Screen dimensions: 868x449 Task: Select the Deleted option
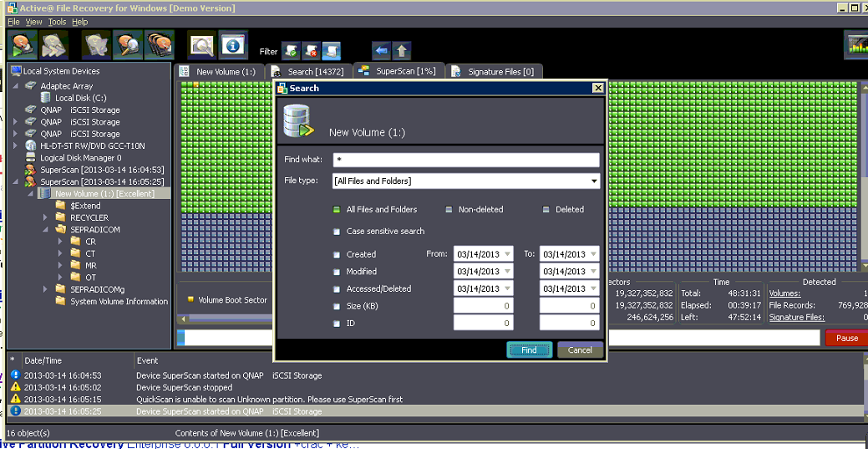tap(546, 210)
